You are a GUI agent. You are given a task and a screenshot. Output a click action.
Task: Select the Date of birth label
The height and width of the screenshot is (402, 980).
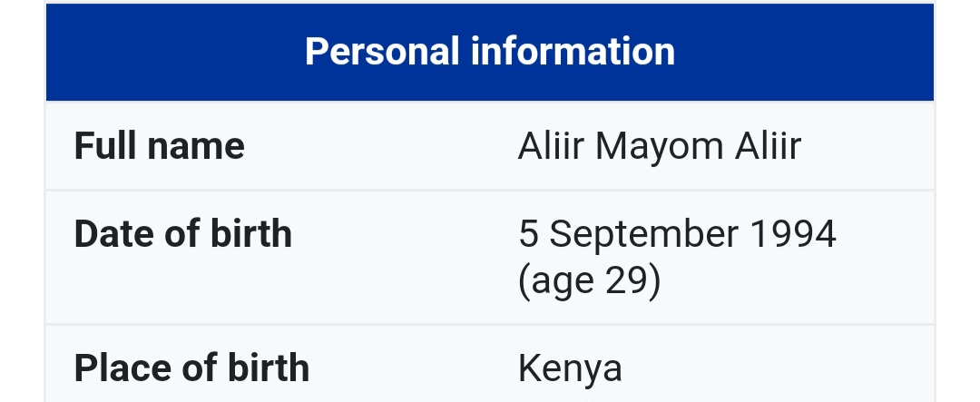point(183,234)
